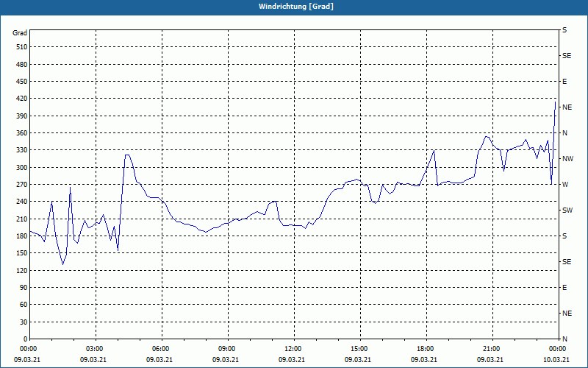
Task: Click the 90 y-axis value
Action: [x=24, y=288]
